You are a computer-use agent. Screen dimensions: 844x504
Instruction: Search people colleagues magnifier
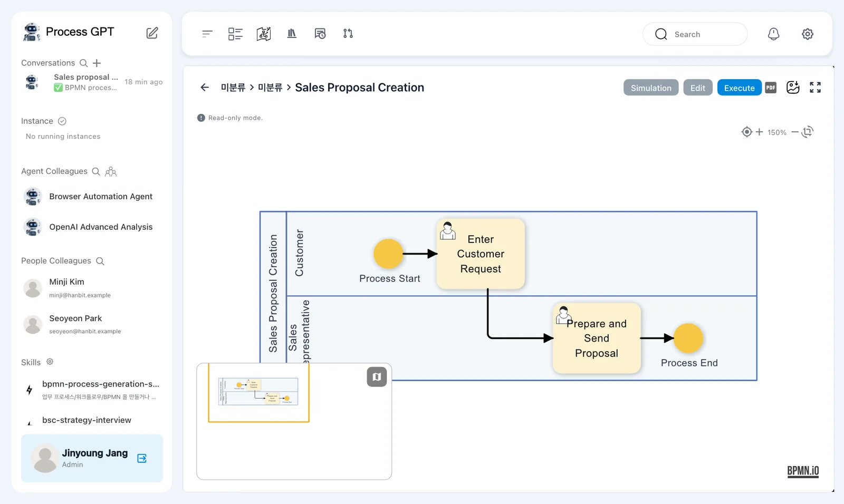[x=100, y=261]
